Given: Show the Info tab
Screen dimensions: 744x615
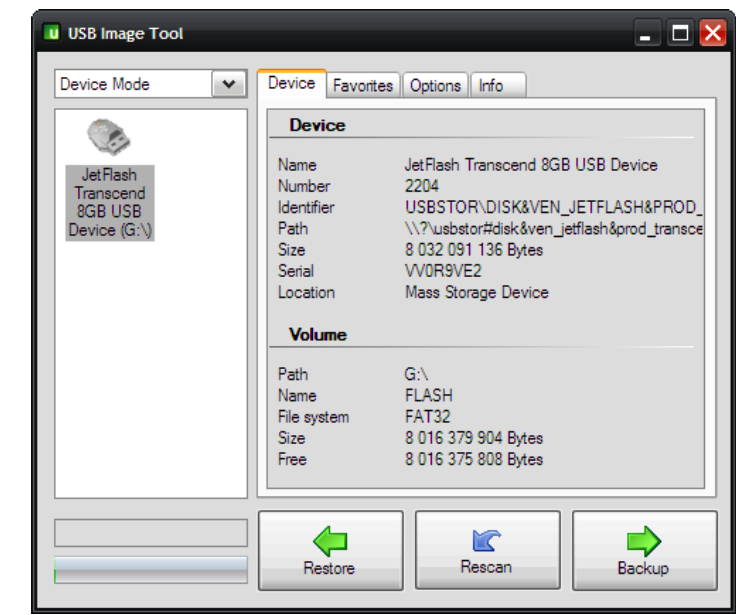Looking at the screenshot, I should [x=491, y=86].
